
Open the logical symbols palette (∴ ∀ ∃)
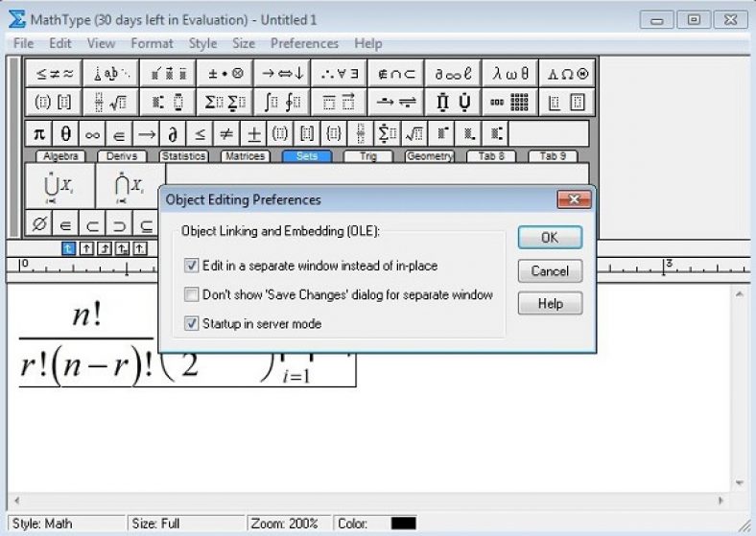(339, 73)
